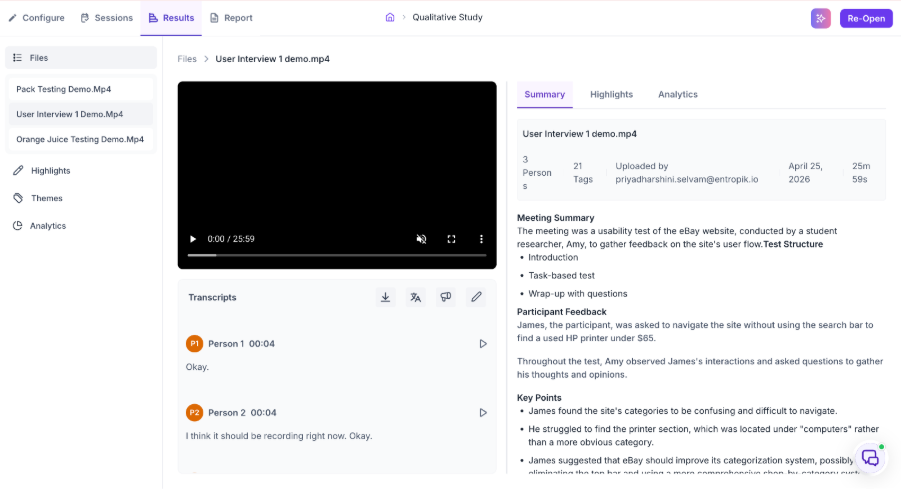Select the Summary tab
Image resolution: width=901 pixels, height=489 pixels.
point(545,94)
